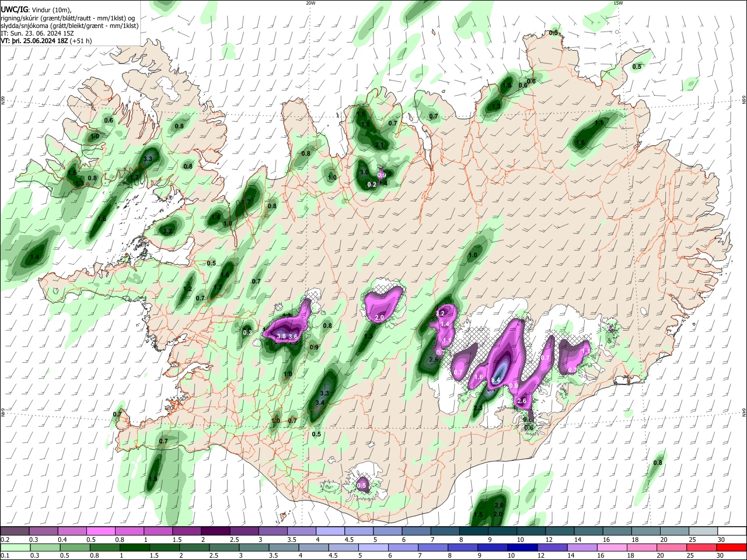
Task: Click the number 25 label in the top legend row
Action: pos(692,540)
